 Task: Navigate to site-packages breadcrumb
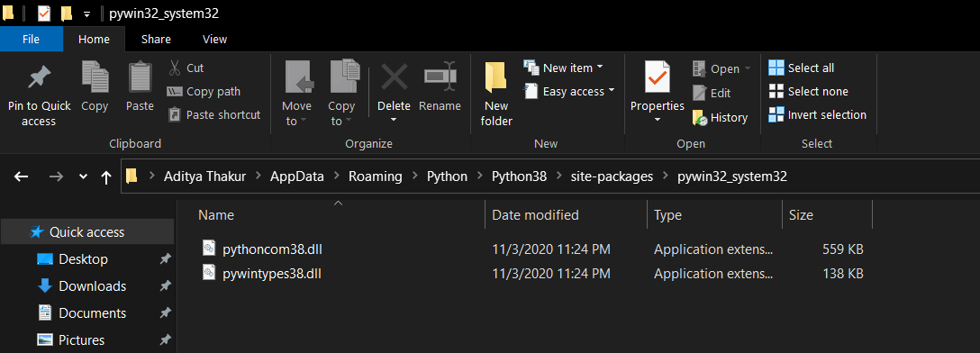(x=612, y=176)
